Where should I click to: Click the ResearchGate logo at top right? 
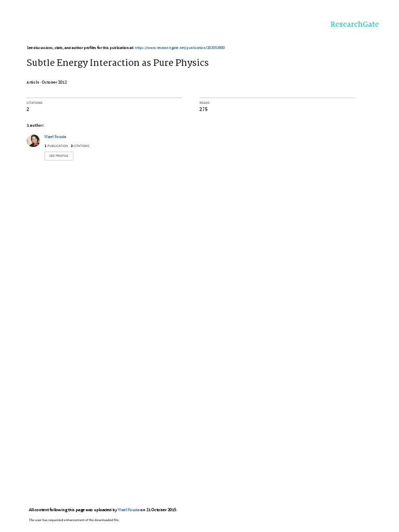[x=354, y=24]
